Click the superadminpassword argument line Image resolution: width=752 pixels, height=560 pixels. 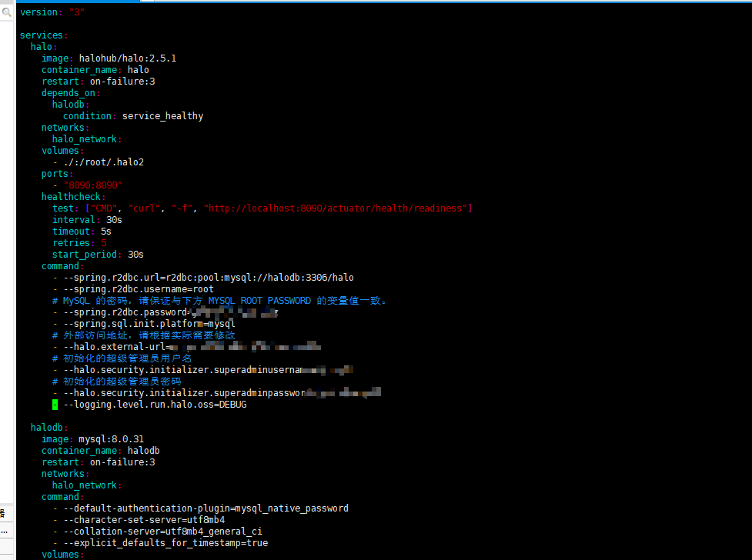click(x=217, y=392)
